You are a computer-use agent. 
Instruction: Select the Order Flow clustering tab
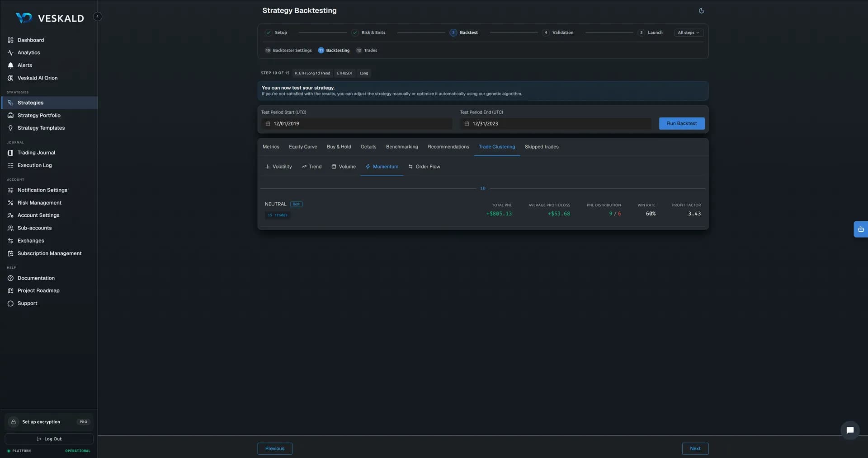pos(424,167)
